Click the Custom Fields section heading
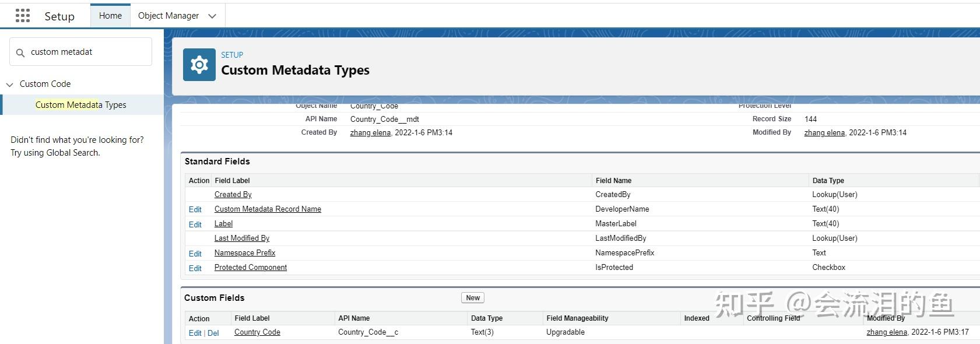 [215, 298]
